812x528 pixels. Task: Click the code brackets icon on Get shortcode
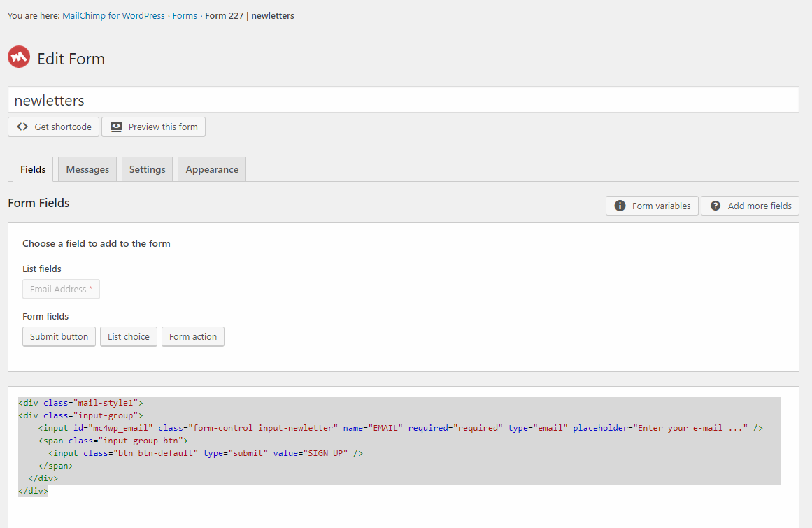(x=22, y=127)
